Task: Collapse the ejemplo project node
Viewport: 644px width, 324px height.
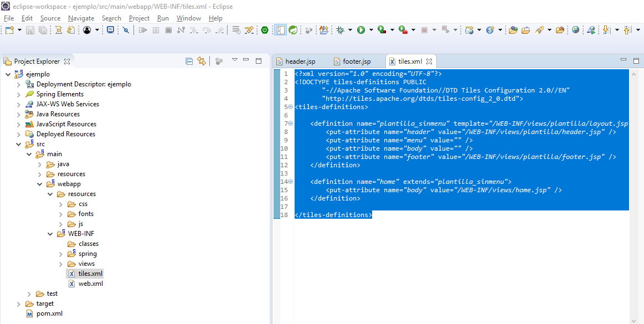Action: tap(8, 74)
